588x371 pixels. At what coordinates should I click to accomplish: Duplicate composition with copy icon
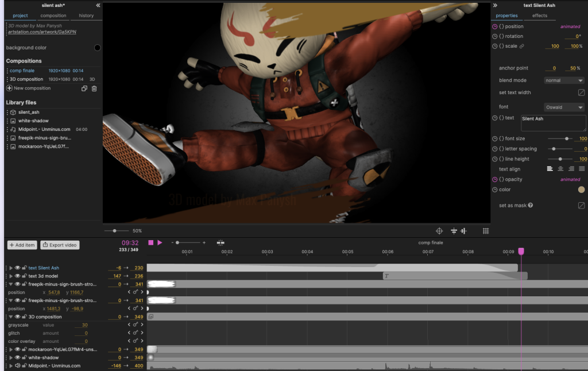[84, 88]
